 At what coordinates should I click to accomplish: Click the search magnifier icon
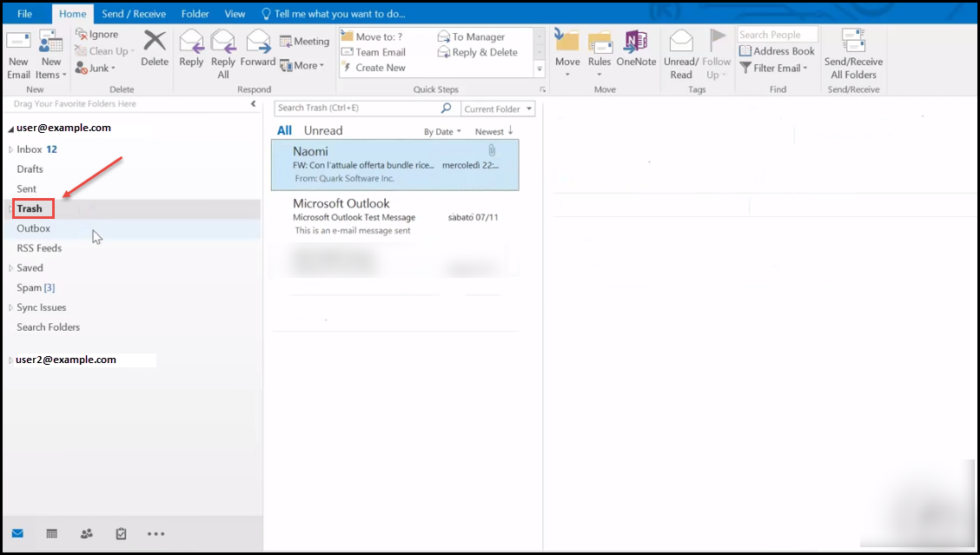(447, 108)
